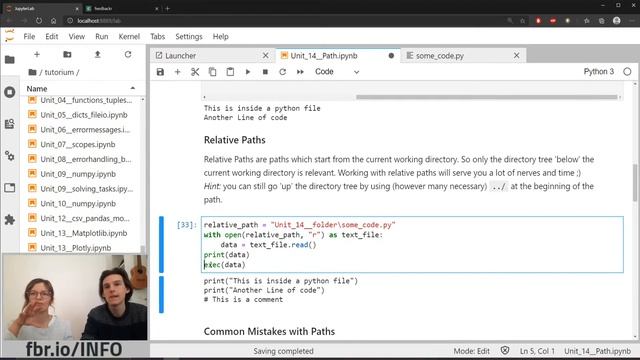Reload the browser page
Viewport: 640px width, 360px height.
click(x=39, y=20)
